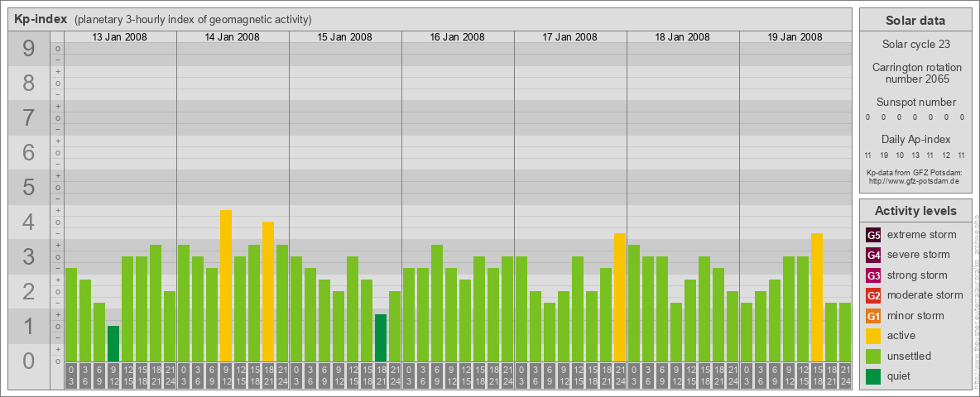Click the Activity levels panel heading
The image size is (980, 397).
tap(915, 211)
